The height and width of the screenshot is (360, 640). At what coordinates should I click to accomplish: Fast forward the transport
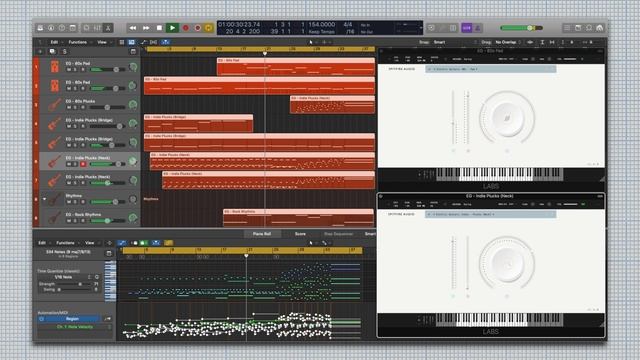coord(146,28)
